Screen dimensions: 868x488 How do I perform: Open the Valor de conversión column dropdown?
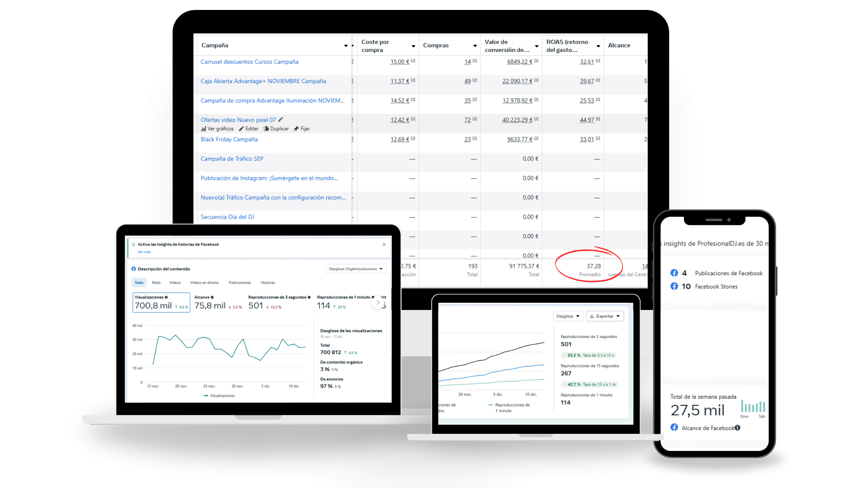(x=537, y=46)
